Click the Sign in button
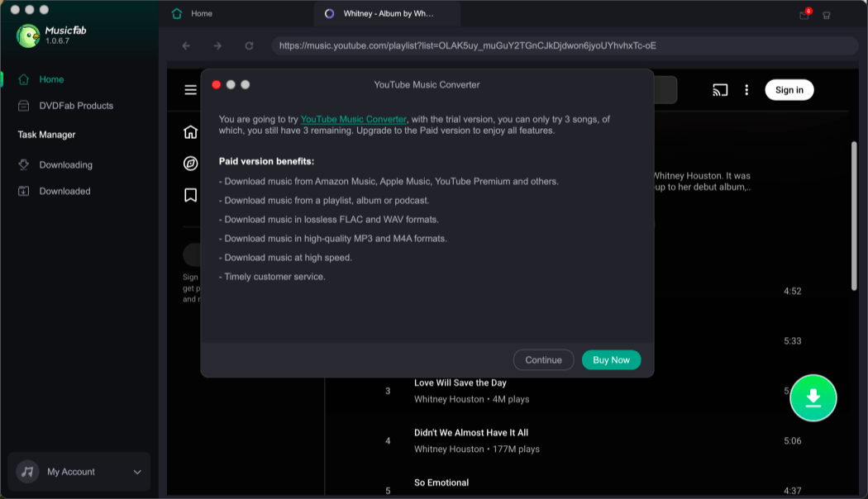The image size is (868, 499). tap(789, 90)
